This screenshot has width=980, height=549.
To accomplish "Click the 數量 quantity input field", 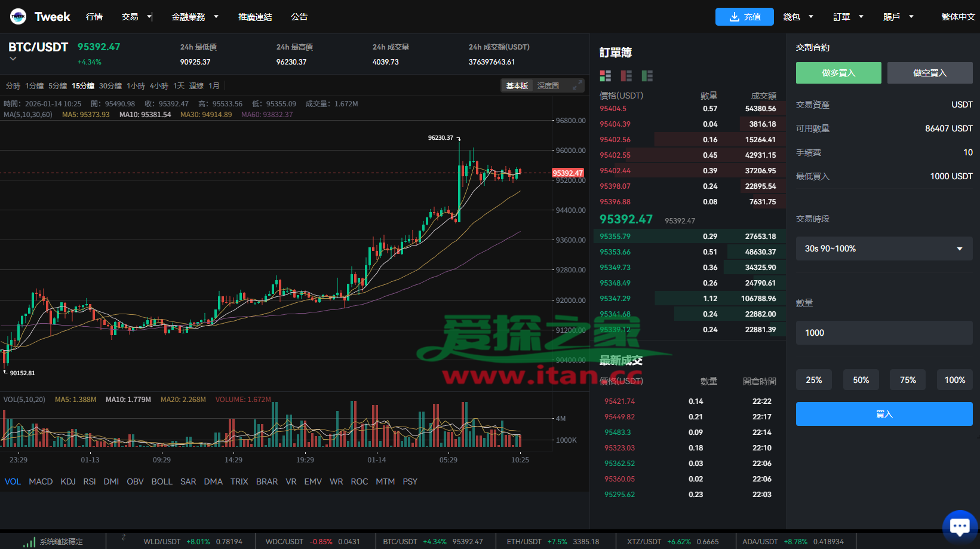I will click(884, 333).
